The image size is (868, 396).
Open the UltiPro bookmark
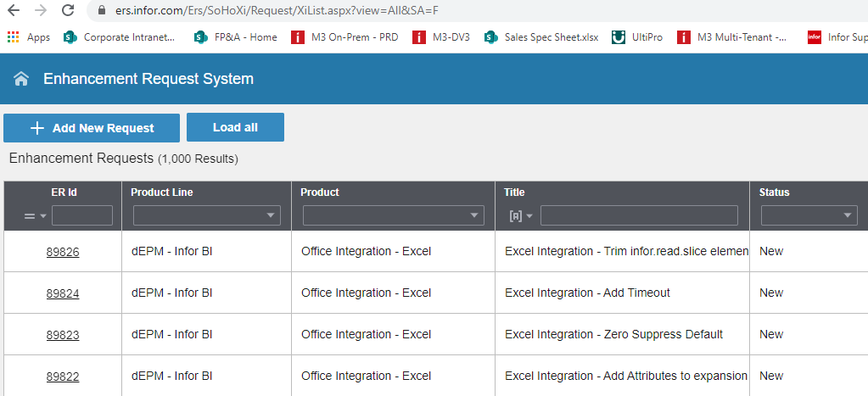click(637, 37)
